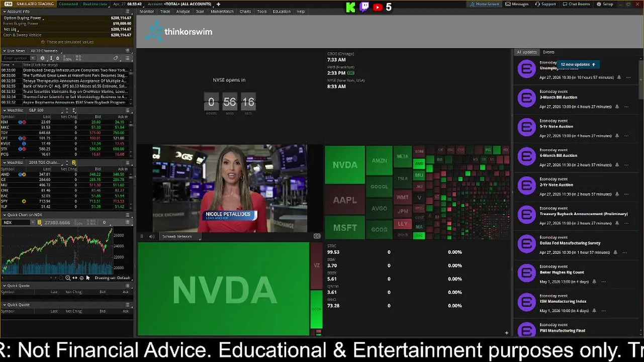Collapse the S&P 500 Watchlist panel
644x362 pixels.
5,110
